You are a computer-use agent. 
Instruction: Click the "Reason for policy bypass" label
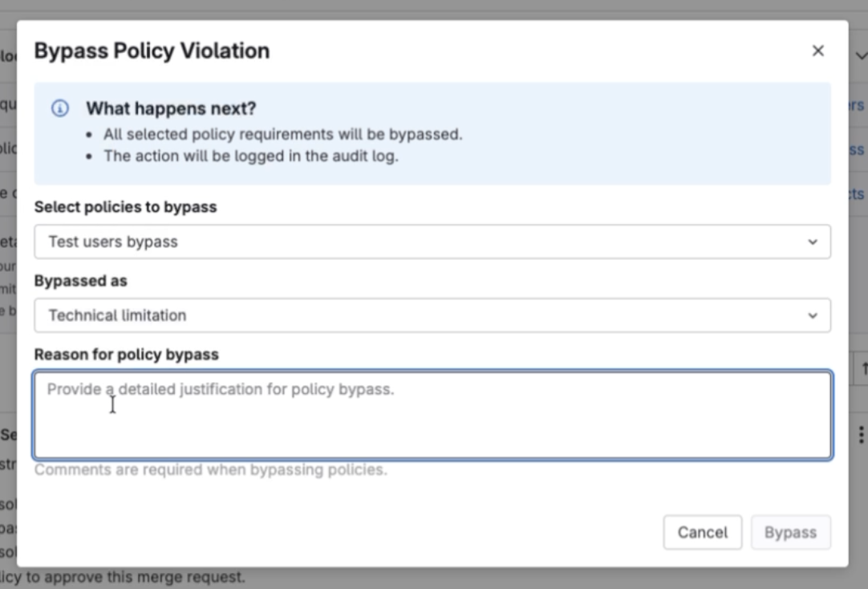125,354
